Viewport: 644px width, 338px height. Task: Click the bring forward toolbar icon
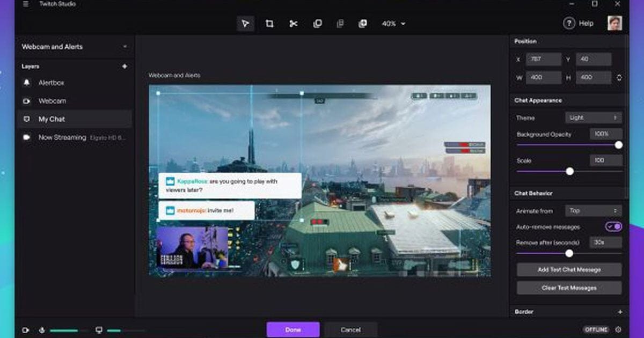tap(362, 24)
